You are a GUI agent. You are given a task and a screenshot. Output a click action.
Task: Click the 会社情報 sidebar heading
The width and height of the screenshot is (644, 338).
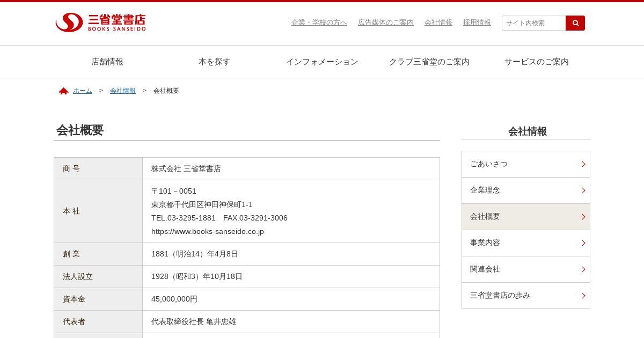[528, 131]
